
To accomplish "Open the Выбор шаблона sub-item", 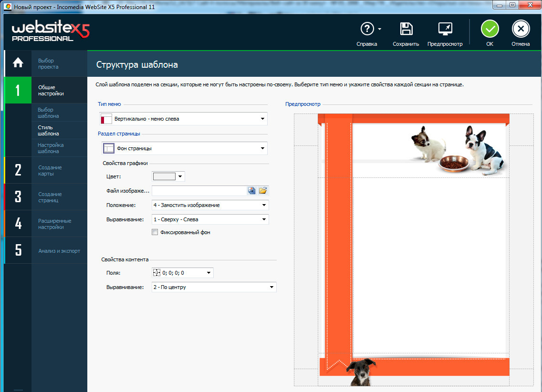I will pyautogui.click(x=49, y=113).
